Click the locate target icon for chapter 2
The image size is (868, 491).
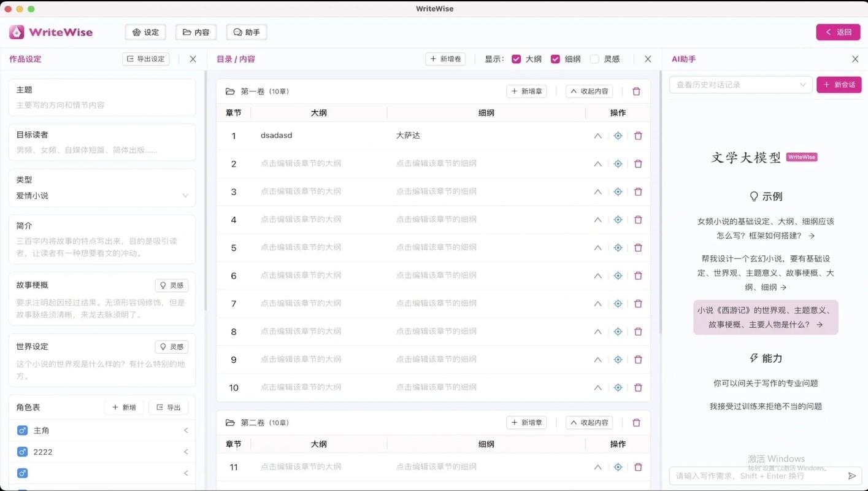coord(618,164)
